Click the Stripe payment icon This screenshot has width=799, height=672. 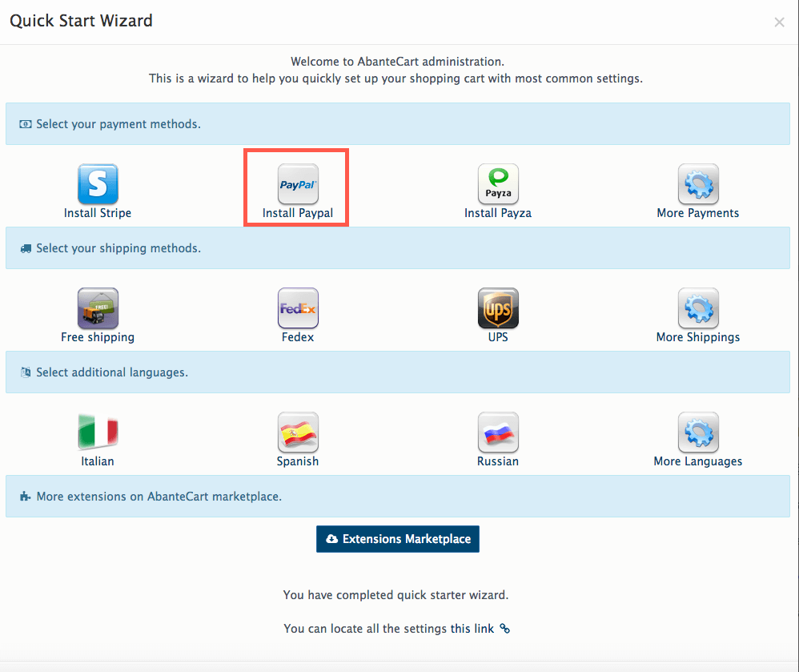98,184
